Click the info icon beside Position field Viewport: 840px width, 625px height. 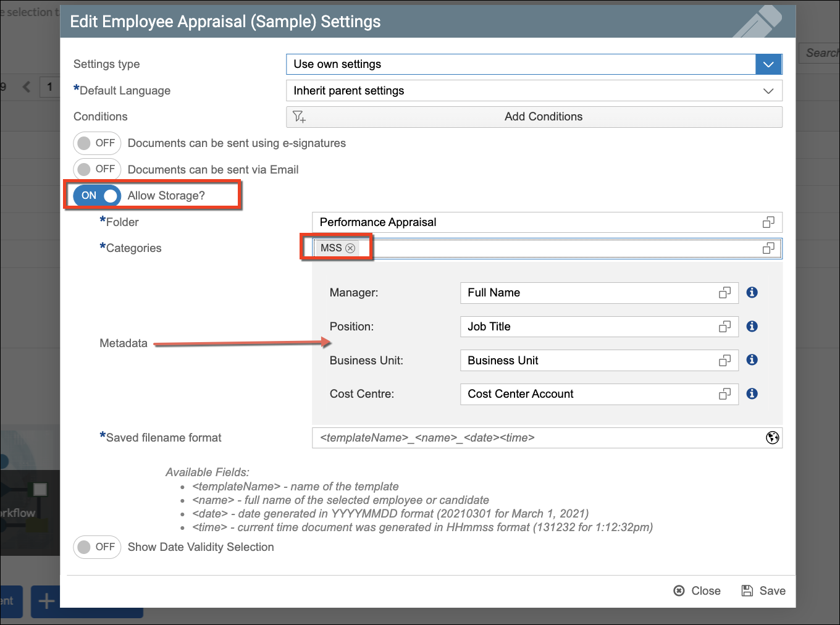752,327
